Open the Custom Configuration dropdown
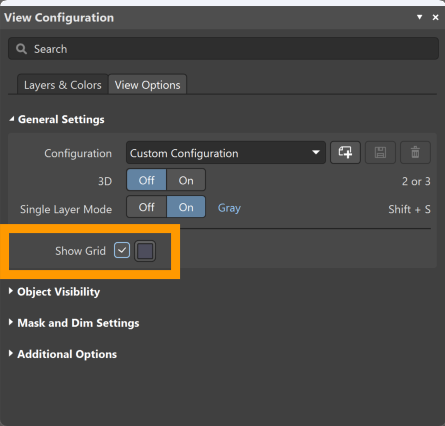The width and height of the screenshot is (445, 426). (x=226, y=153)
